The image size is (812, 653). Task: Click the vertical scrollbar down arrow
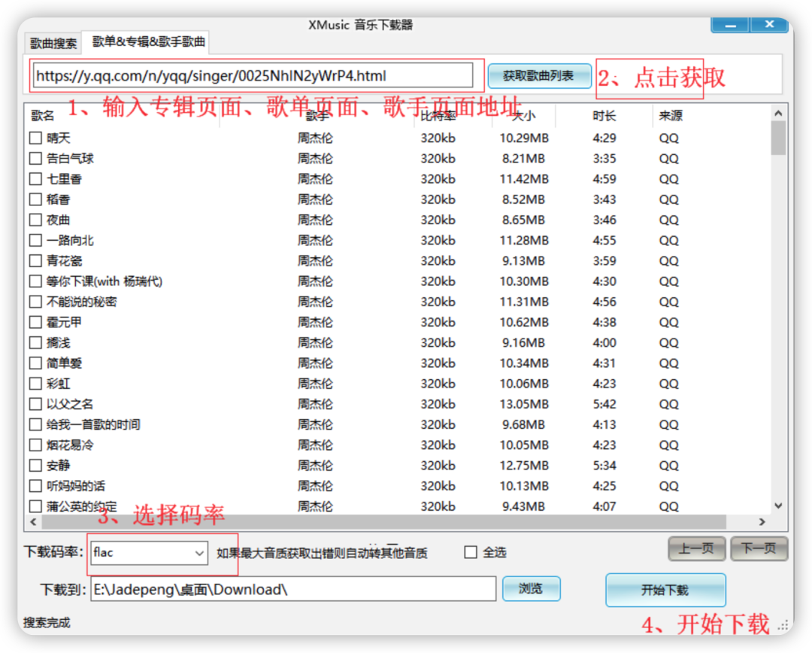pos(778,506)
